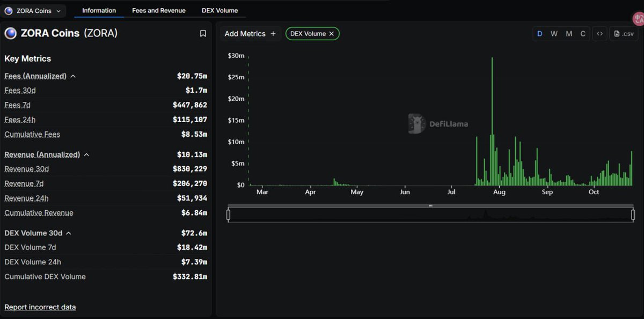This screenshot has height=319, width=644.
Task: Click the $20.75m annualized fees value
Action: click(192, 76)
